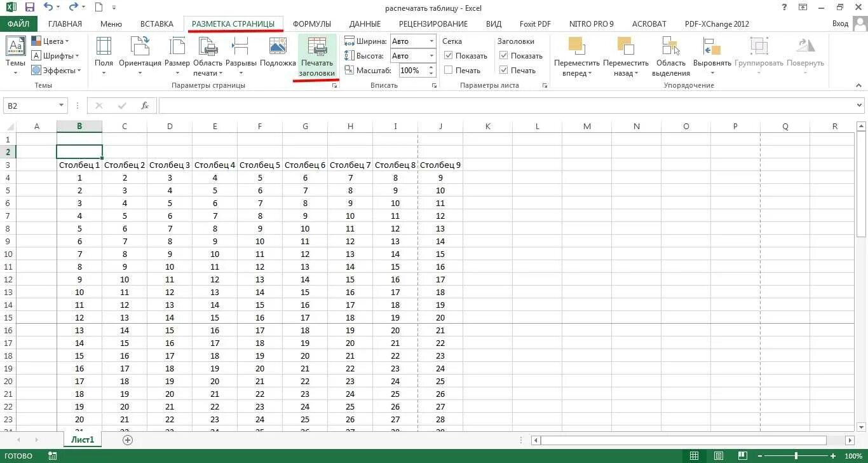Create new document via quick access icon
The image size is (868, 463).
98,8
